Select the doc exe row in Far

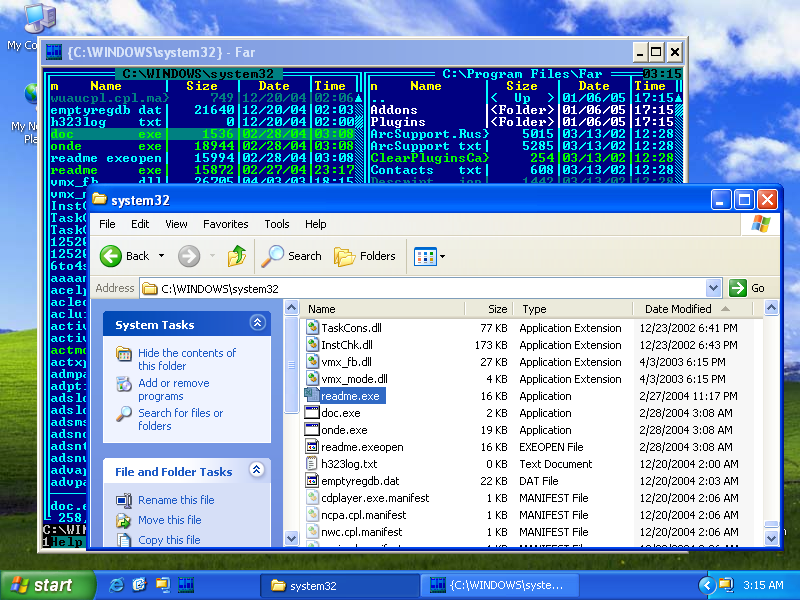(203, 134)
